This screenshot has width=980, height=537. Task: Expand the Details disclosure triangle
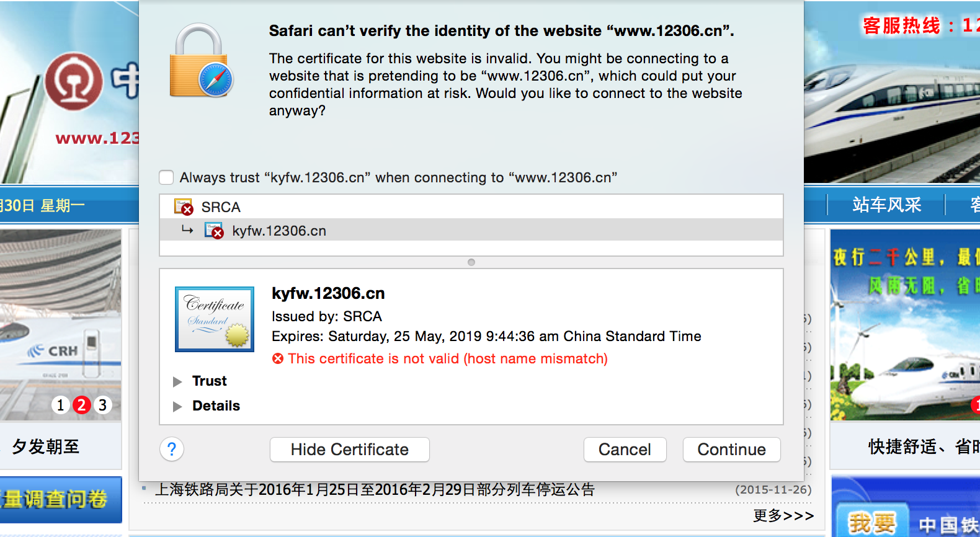click(177, 406)
